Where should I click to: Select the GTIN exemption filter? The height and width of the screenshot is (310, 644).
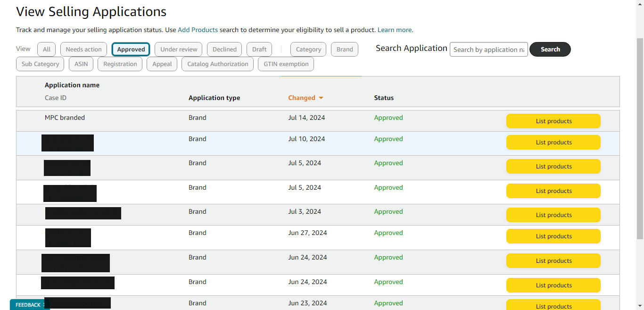pos(286,64)
